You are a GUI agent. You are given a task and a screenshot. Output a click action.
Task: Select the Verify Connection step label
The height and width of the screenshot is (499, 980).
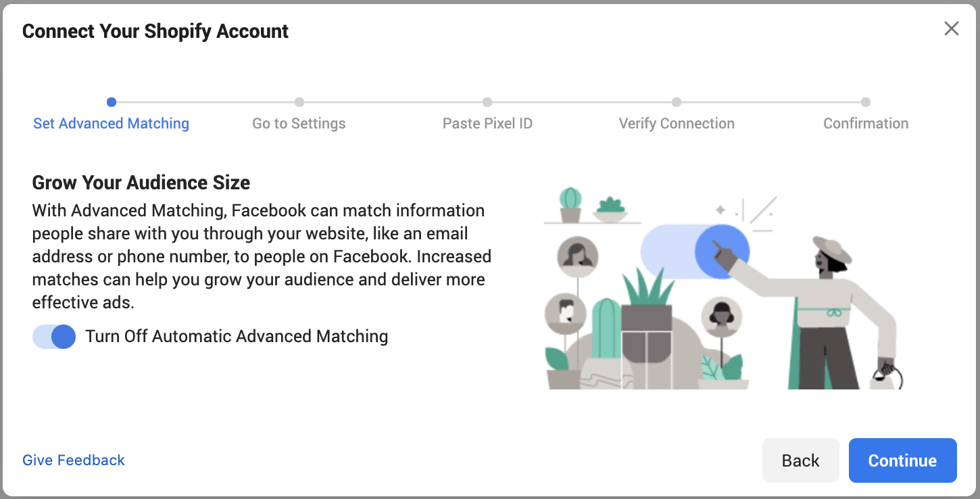pyautogui.click(x=677, y=124)
